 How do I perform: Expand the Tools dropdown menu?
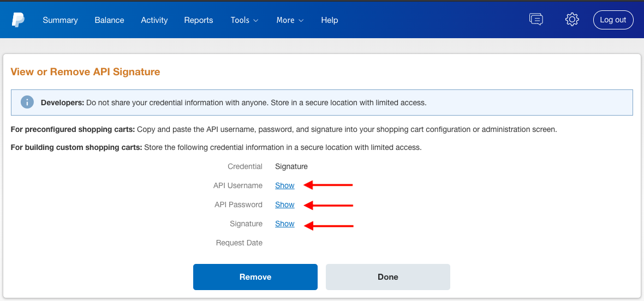point(245,20)
